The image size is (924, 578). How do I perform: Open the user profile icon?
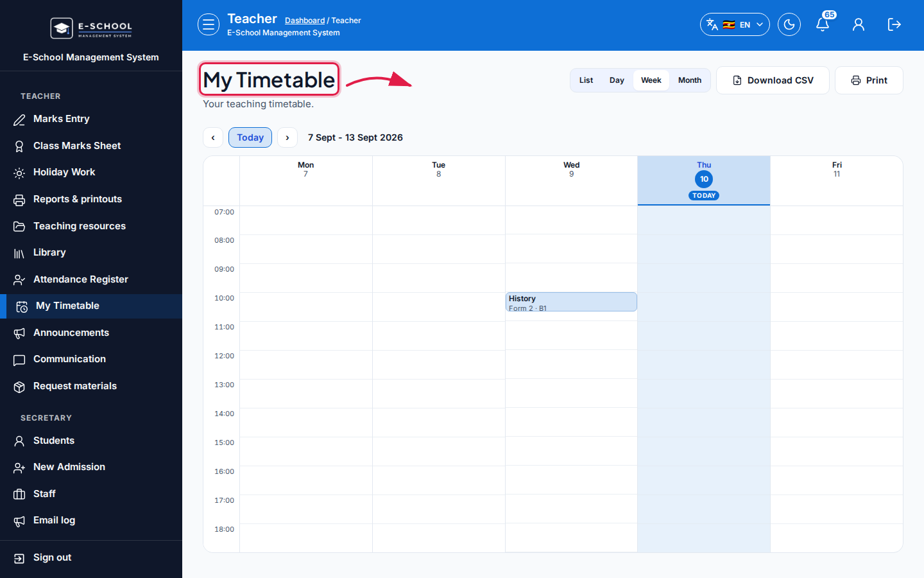(859, 24)
